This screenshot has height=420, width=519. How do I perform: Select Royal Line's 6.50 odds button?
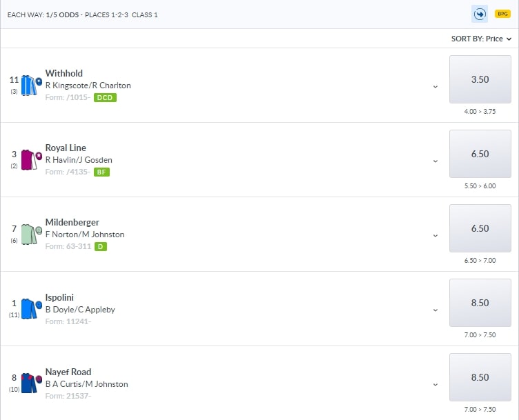point(480,154)
